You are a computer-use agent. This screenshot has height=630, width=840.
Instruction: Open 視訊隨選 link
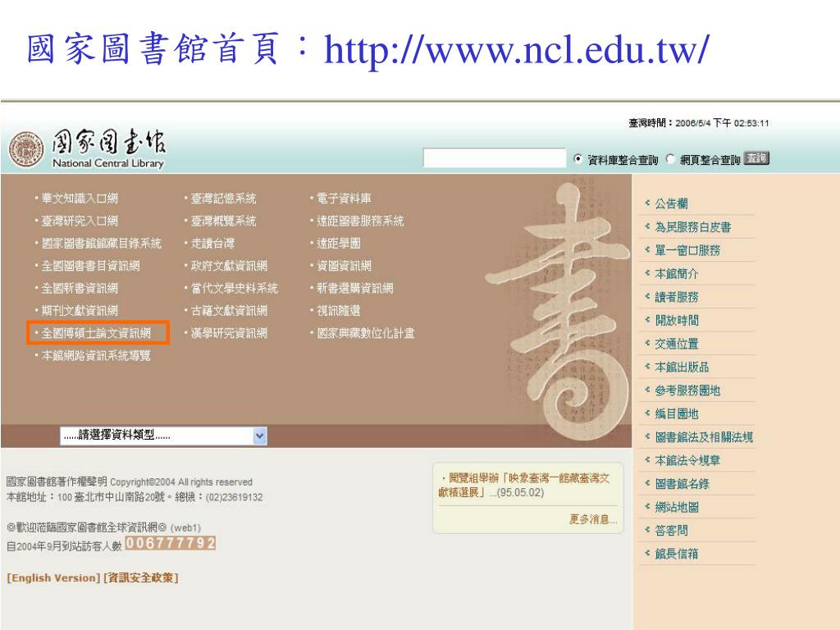(338, 311)
